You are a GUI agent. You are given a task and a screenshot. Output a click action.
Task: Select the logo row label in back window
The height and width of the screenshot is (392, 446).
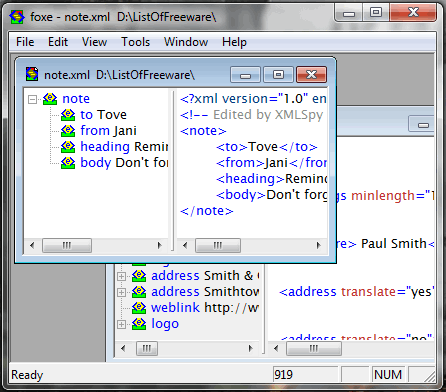tap(165, 324)
